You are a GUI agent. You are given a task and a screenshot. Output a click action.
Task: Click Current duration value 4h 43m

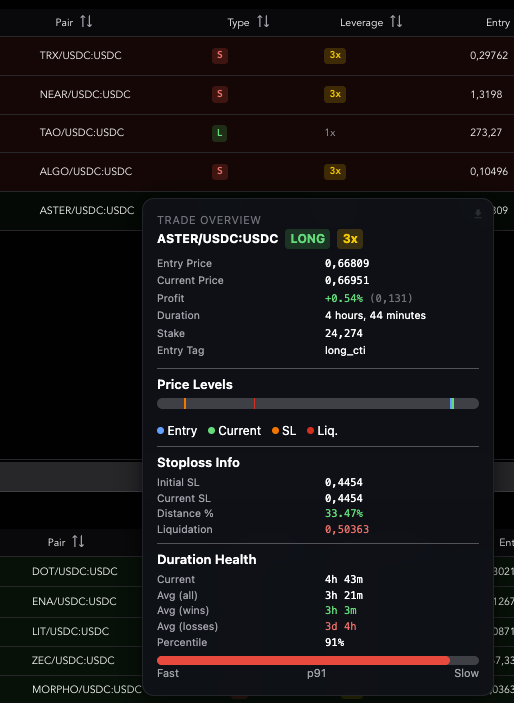(344, 580)
